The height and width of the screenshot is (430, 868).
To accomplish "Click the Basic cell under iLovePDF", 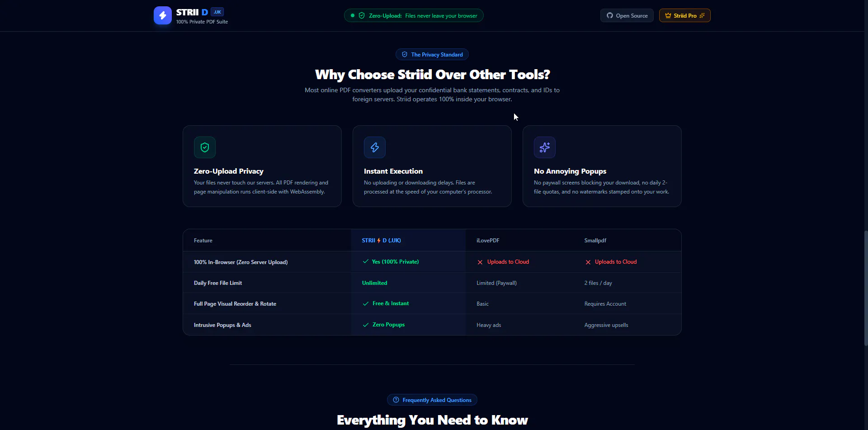I will [x=482, y=304].
